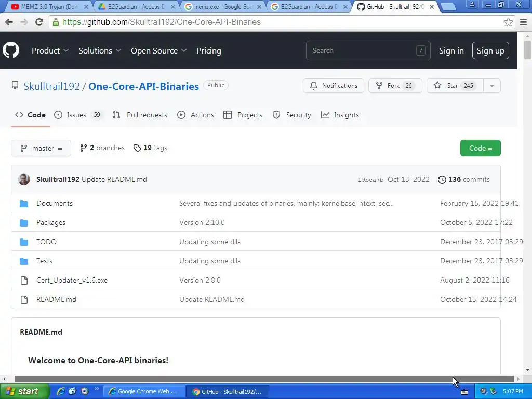Open the master branch selector
This screenshot has width=532, height=399.
pyautogui.click(x=41, y=148)
